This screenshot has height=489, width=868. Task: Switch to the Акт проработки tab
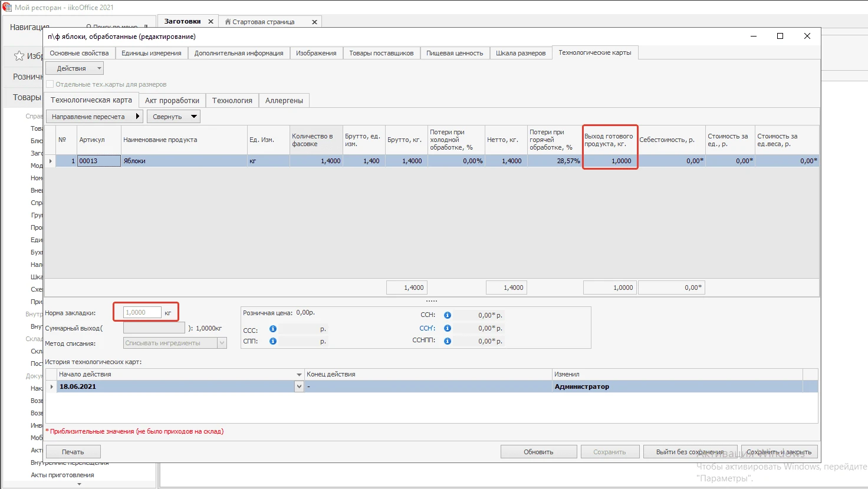tap(172, 100)
